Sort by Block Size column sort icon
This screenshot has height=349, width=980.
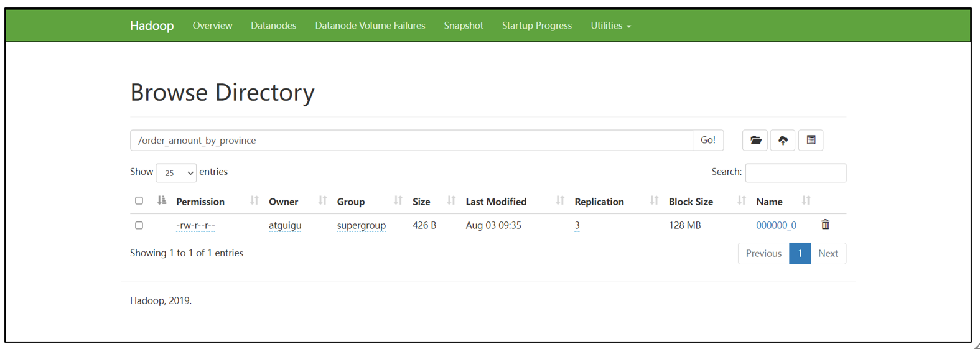(x=741, y=200)
